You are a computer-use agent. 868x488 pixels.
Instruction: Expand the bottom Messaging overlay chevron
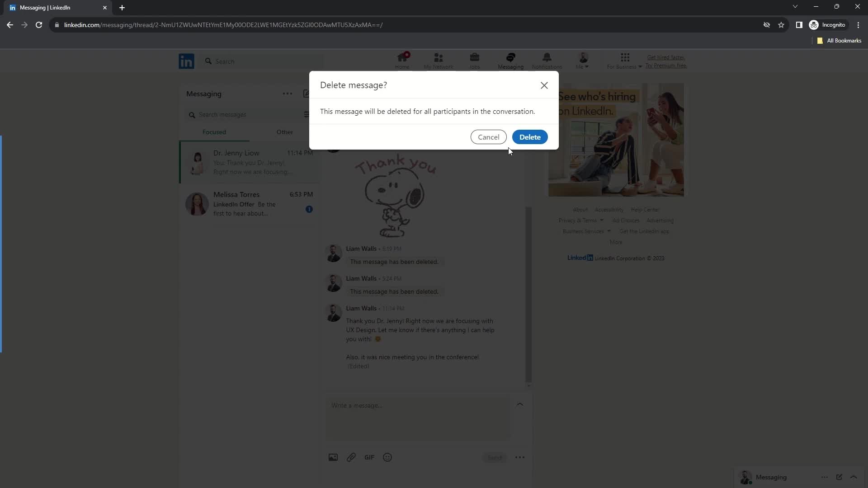(x=854, y=477)
